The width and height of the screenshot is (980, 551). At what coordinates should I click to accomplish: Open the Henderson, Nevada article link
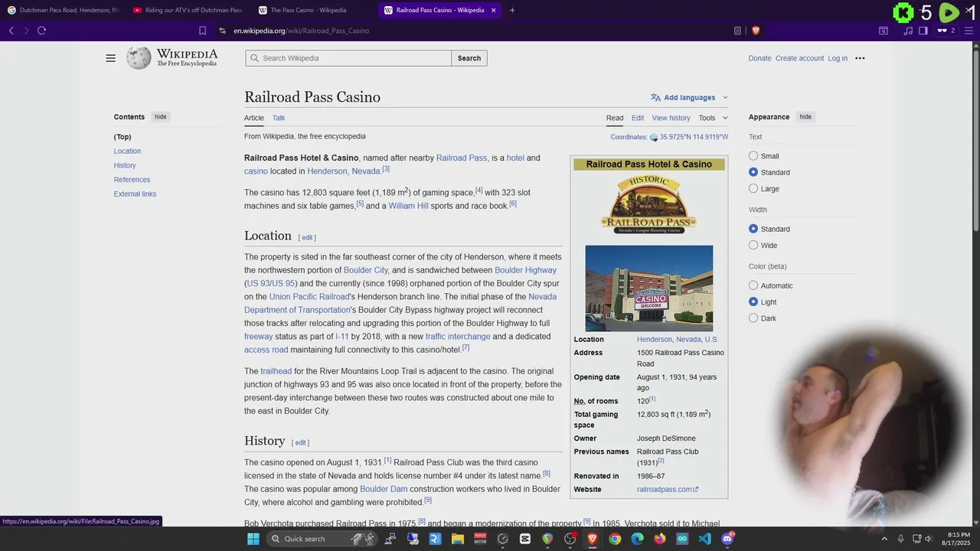[344, 171]
